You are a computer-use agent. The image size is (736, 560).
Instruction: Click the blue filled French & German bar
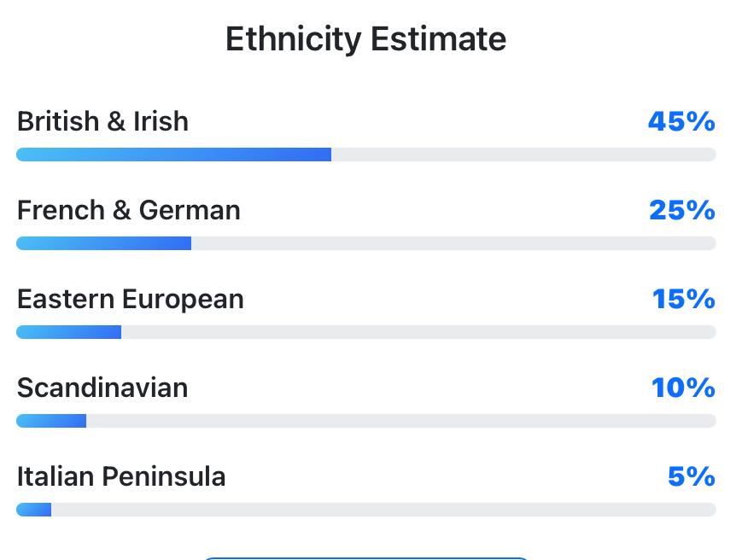tap(103, 243)
